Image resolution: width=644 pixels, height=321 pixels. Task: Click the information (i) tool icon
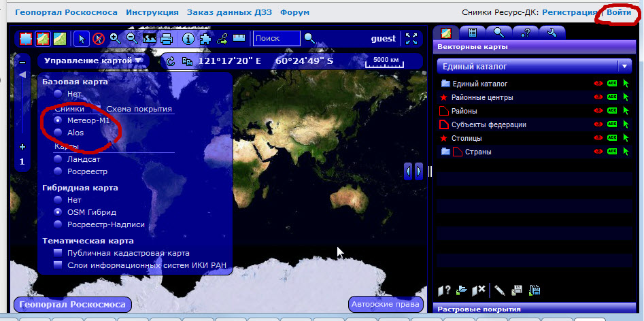click(x=188, y=39)
